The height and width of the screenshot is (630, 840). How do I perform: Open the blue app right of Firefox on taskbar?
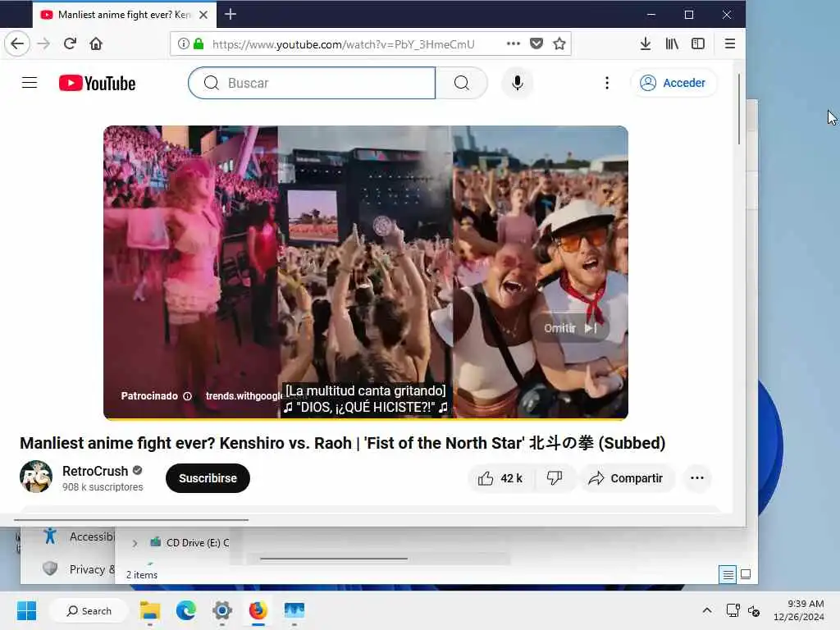click(294, 610)
